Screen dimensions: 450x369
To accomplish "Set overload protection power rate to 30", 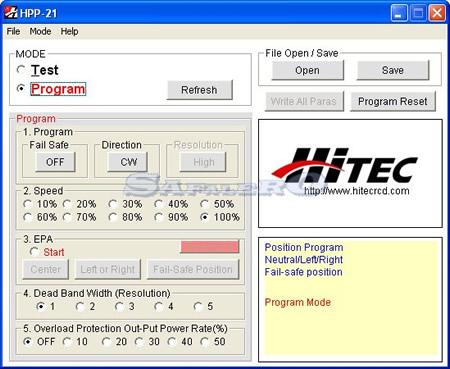I will click(139, 341).
